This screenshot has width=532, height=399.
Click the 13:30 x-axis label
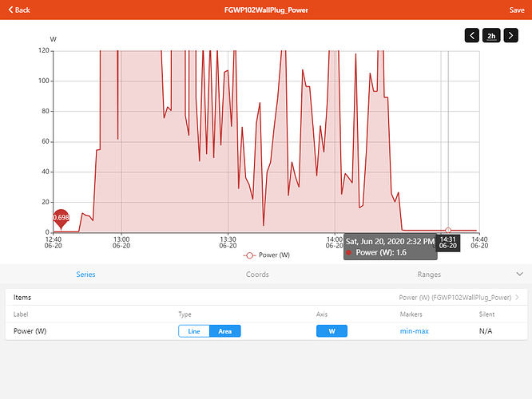point(228,243)
